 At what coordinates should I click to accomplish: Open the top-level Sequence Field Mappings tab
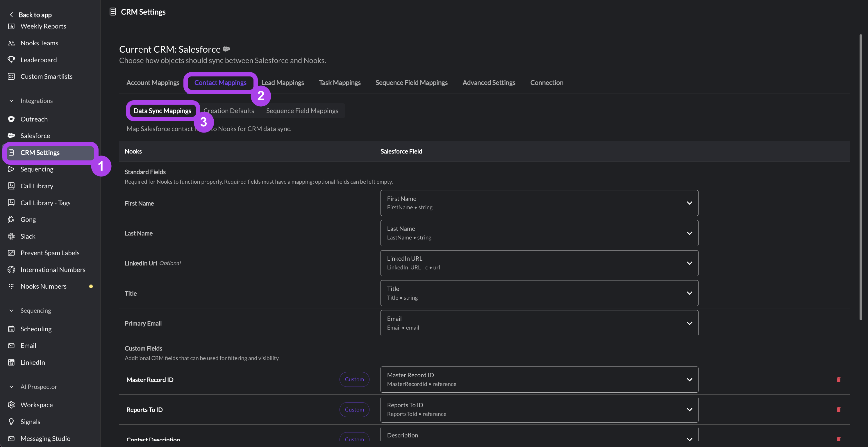tap(411, 83)
